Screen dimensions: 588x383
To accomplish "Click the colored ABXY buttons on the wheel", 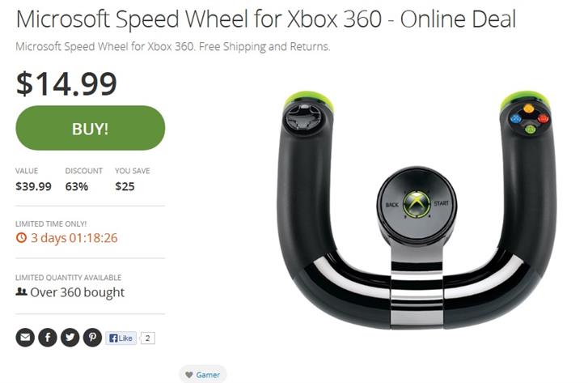I will pyautogui.click(x=529, y=119).
